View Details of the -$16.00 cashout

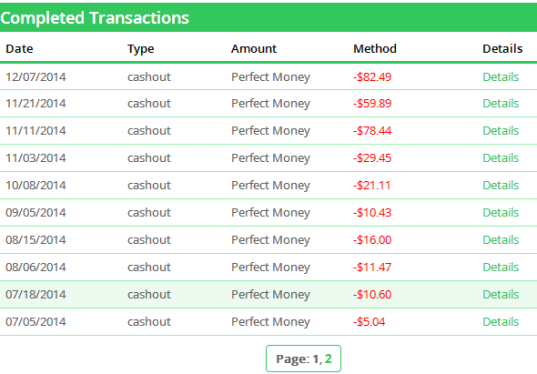[501, 240]
